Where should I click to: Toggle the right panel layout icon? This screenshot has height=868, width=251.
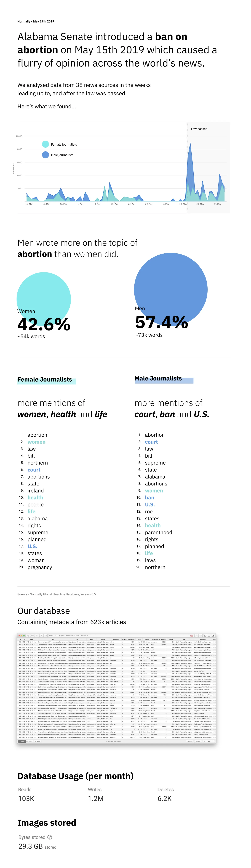(213, 635)
